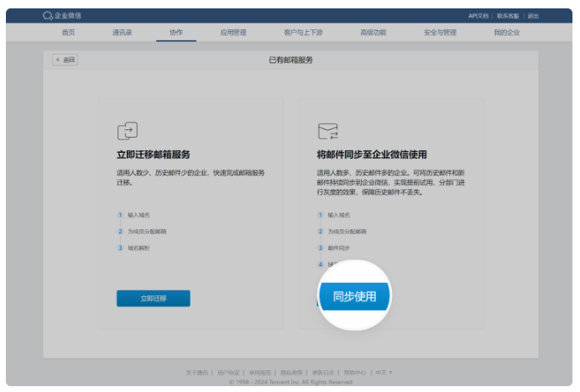Image resolution: width=580 pixels, height=392 pixels.
Task: Open the 隐私政策 footer link
Action: (291, 372)
